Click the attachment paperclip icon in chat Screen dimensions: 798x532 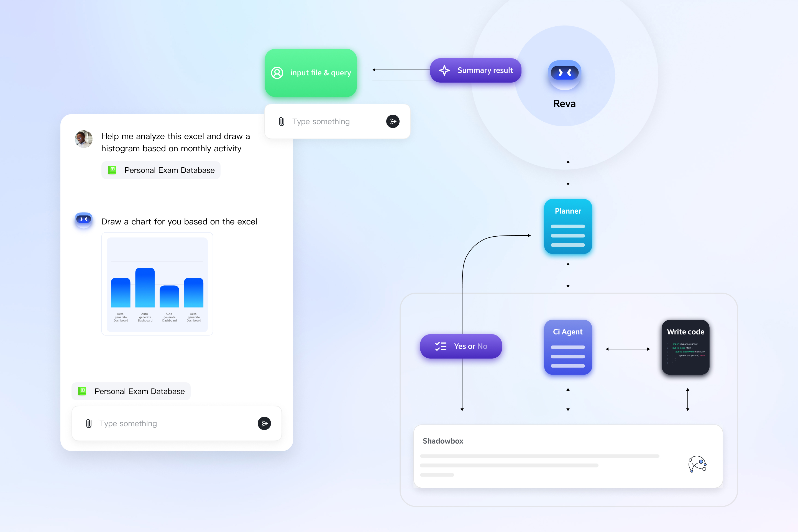[x=89, y=423]
